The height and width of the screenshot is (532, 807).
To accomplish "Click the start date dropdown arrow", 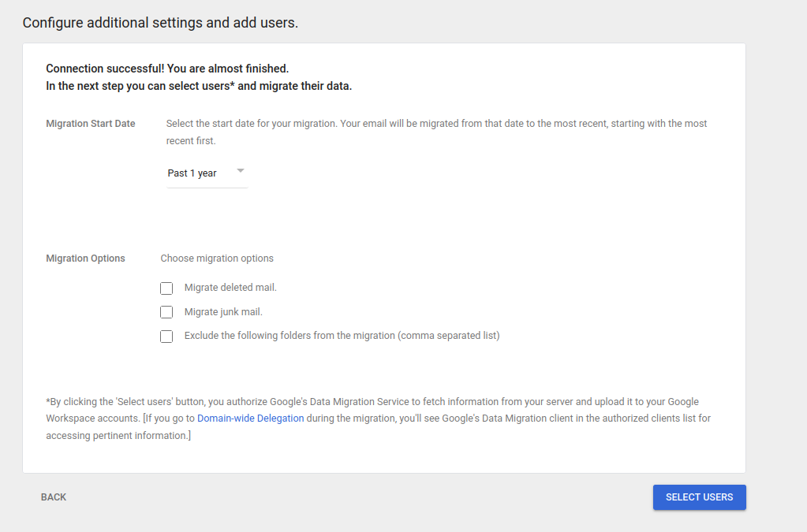I will point(241,171).
